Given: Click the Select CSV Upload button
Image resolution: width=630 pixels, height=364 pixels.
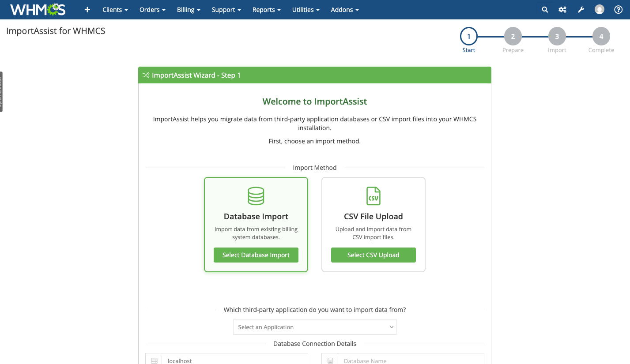Looking at the screenshot, I should coord(373,255).
